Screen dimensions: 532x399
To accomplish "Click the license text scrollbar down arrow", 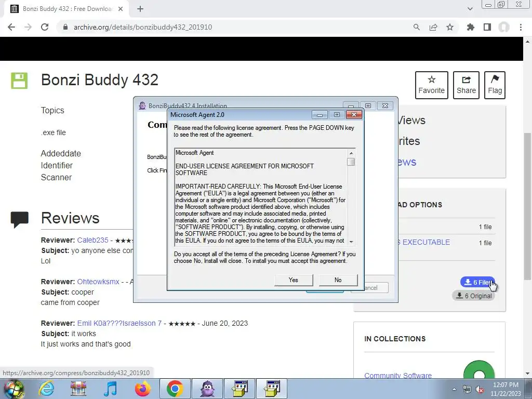I will point(351,242).
